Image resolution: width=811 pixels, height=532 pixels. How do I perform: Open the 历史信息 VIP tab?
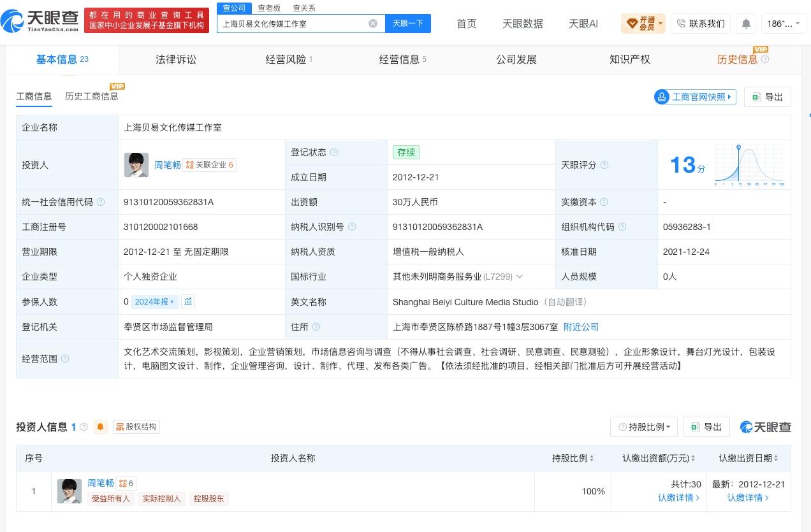pos(738,59)
